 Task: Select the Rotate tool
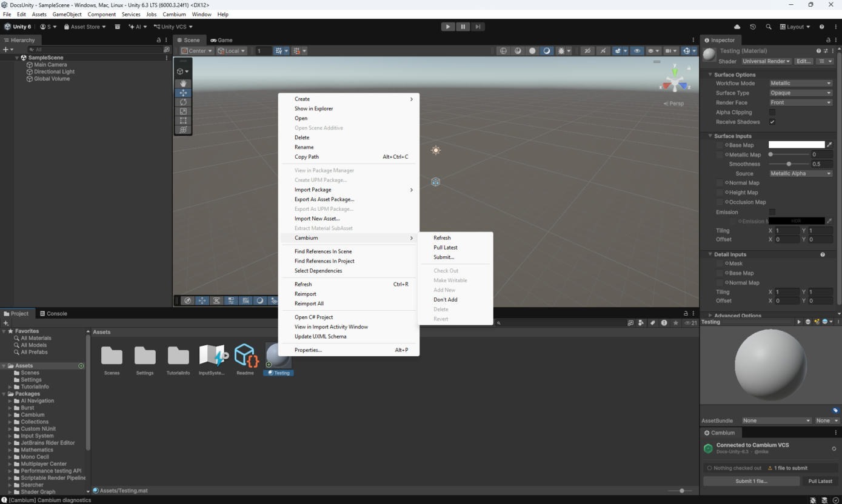coord(183,102)
